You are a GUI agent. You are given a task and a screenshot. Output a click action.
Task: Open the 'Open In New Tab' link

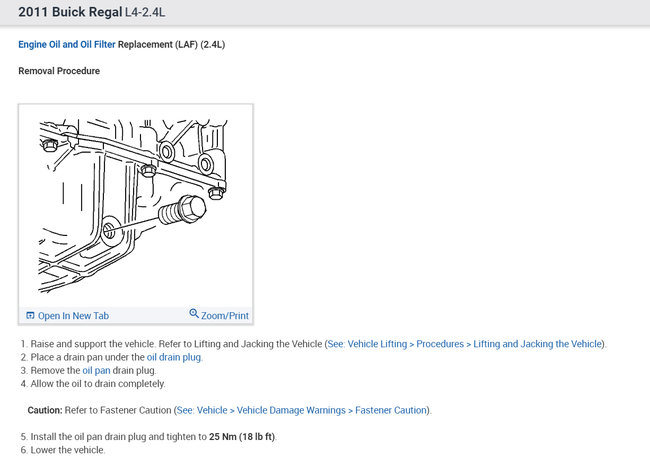73,316
